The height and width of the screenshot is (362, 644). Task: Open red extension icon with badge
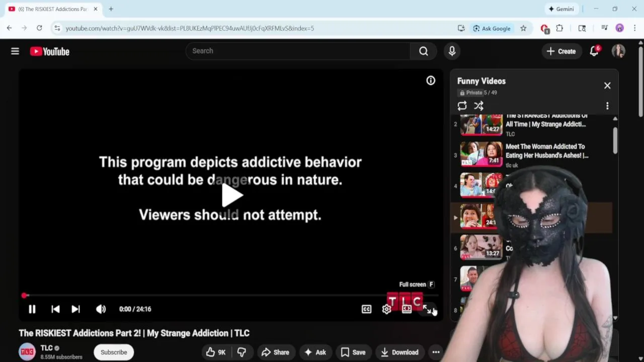click(544, 29)
